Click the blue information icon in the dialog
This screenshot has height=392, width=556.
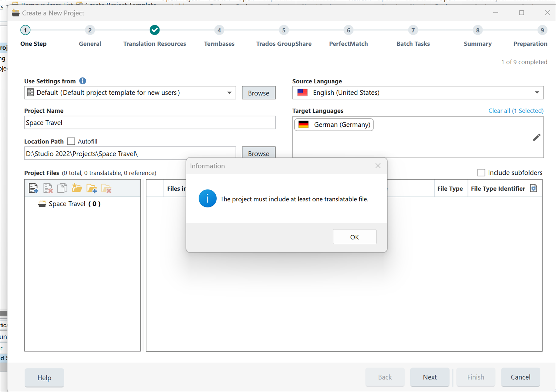pos(207,199)
